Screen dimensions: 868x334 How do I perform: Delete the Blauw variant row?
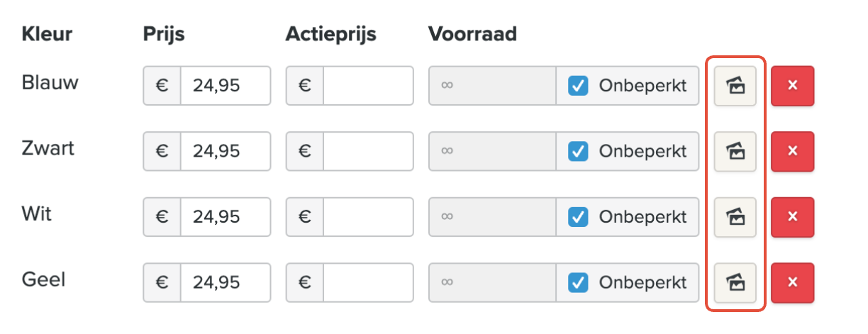pyautogui.click(x=792, y=86)
